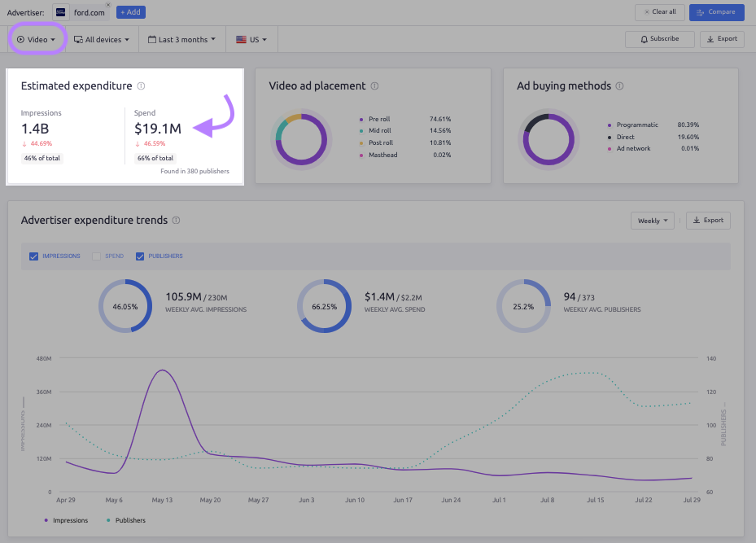This screenshot has height=543, width=756.
Task: Uncheck the Publishers checkbox
Action: click(140, 256)
